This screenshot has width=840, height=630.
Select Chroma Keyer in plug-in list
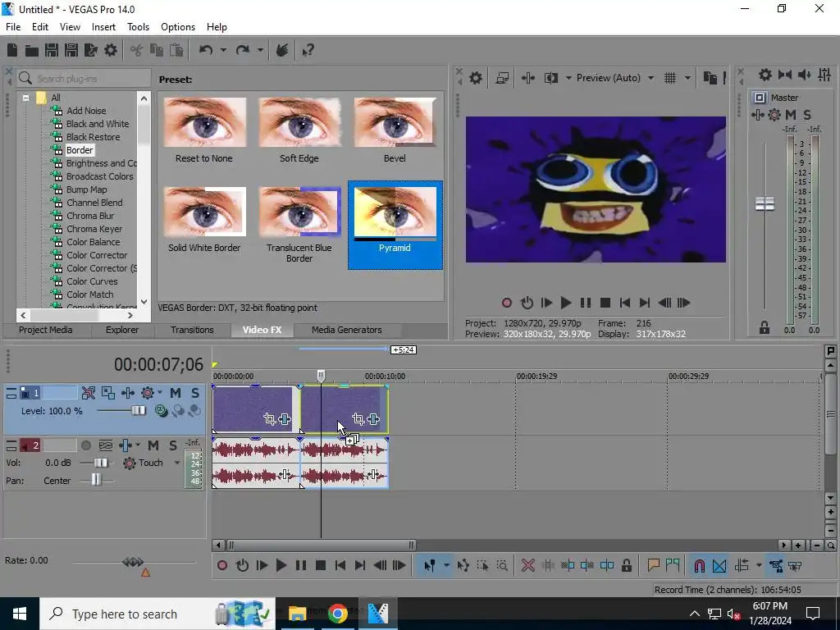94,229
